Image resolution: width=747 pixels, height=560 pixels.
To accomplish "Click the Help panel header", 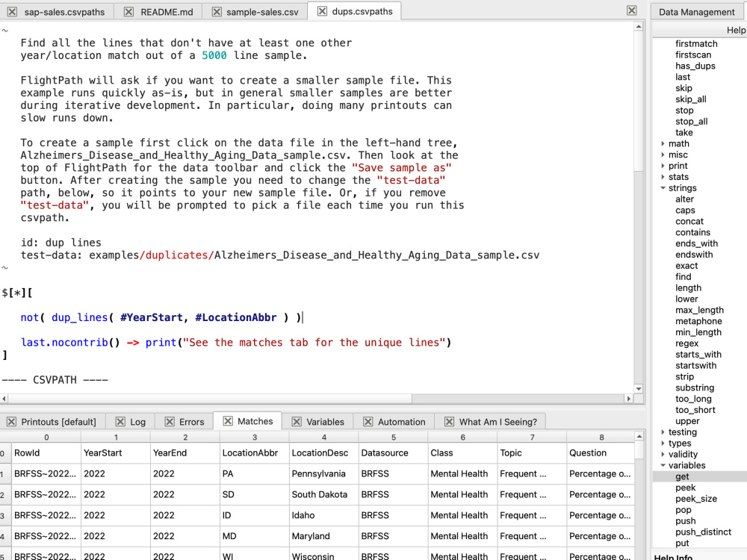I will 736,30.
